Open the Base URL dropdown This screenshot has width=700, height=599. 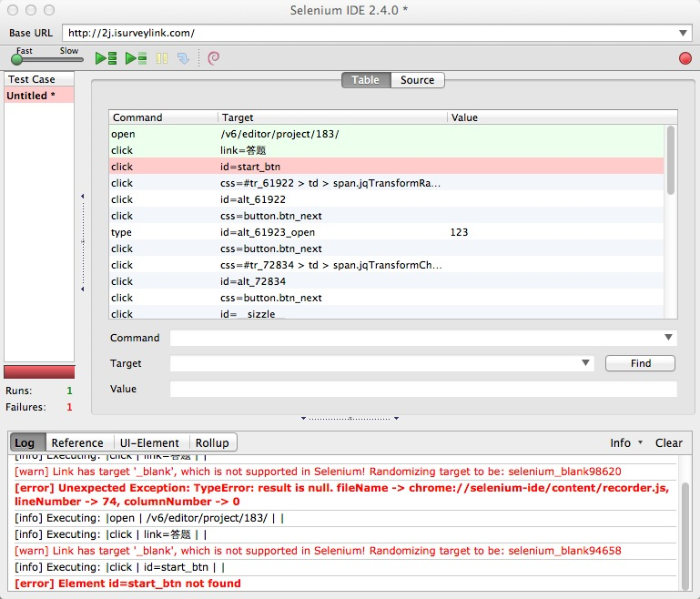click(684, 33)
